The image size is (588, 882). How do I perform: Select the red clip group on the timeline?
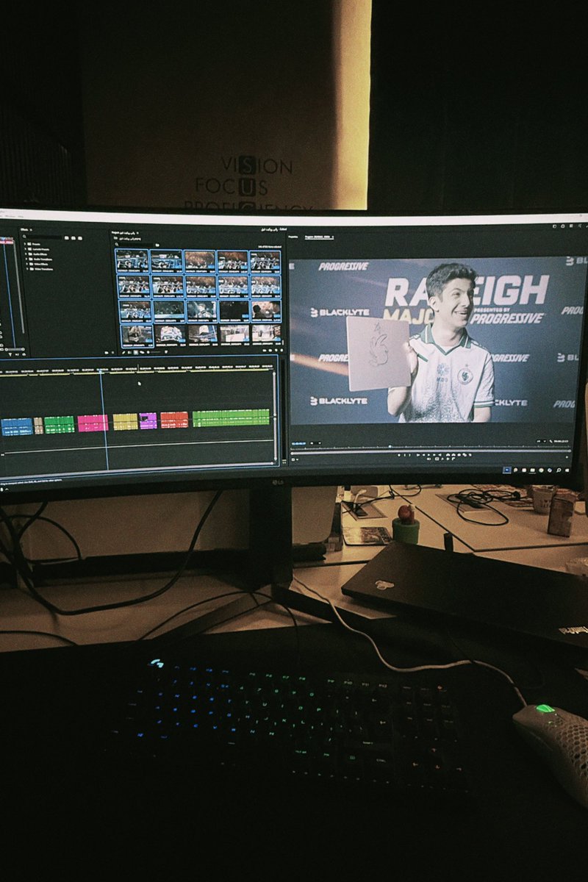pos(174,419)
